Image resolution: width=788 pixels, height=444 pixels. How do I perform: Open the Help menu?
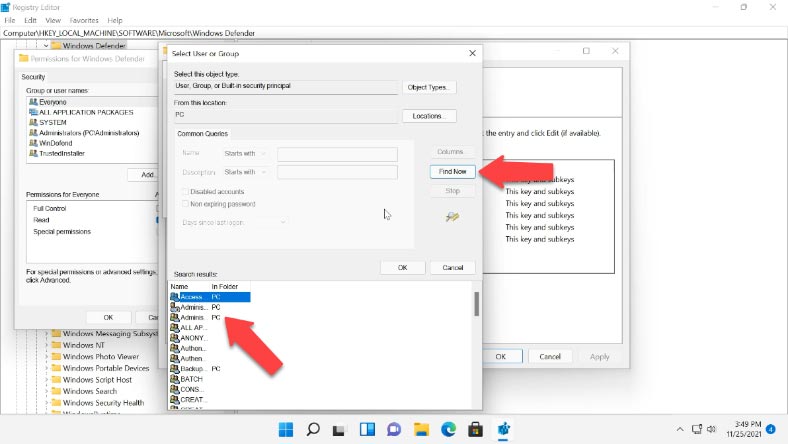[x=115, y=20]
